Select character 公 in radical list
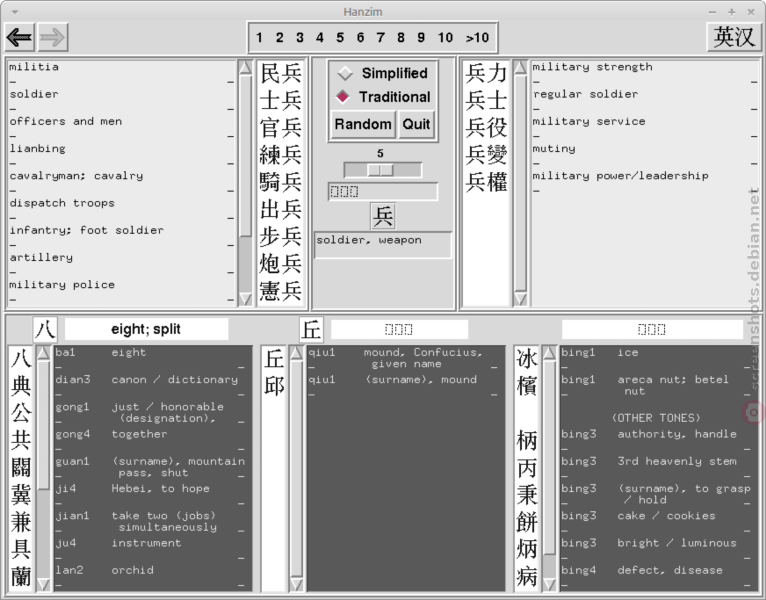 tap(21, 413)
